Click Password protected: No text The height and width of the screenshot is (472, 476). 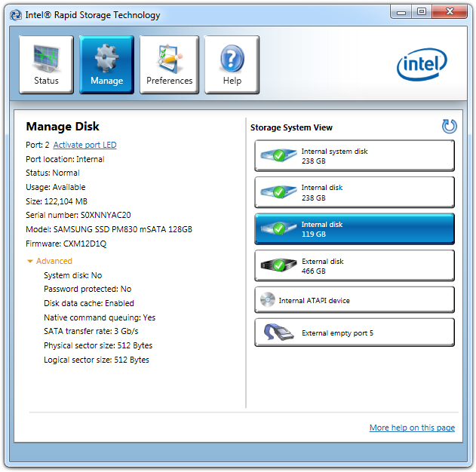tap(88, 289)
